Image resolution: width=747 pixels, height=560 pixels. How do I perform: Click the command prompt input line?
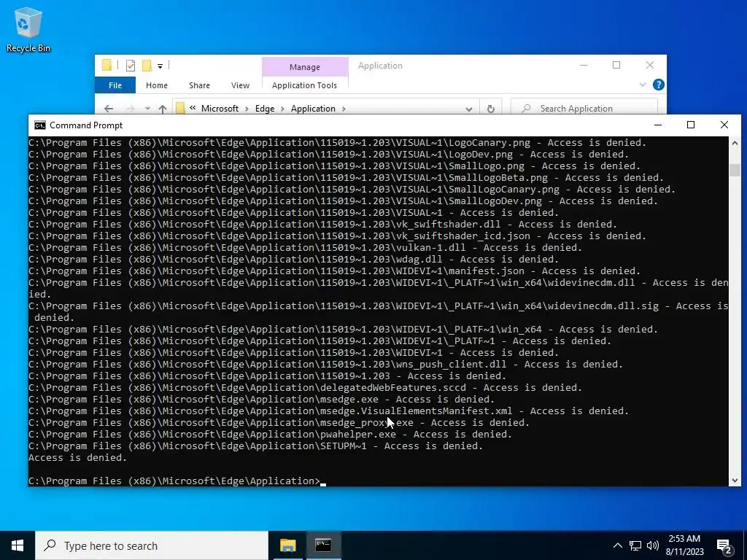(177, 481)
